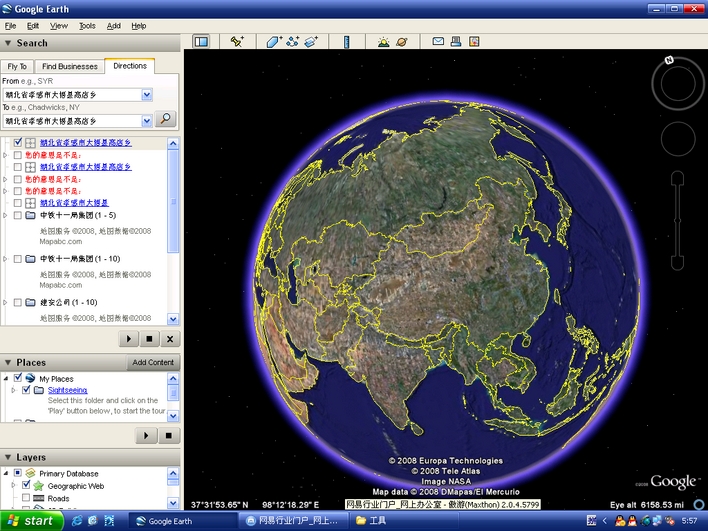Click the Roads layer icon

coord(39,498)
